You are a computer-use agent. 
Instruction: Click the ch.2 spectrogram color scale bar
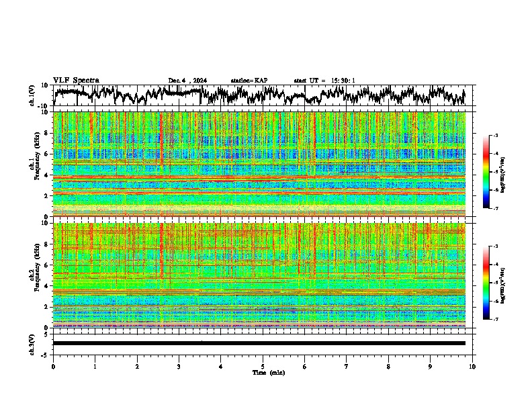click(486, 283)
